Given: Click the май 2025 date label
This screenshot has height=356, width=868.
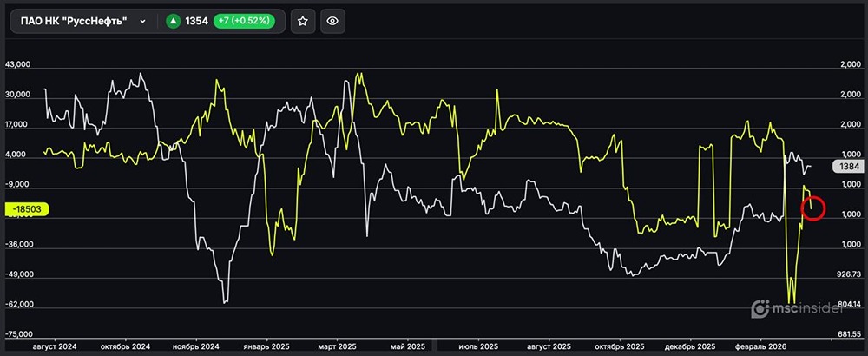Looking at the screenshot, I should tap(408, 346).
